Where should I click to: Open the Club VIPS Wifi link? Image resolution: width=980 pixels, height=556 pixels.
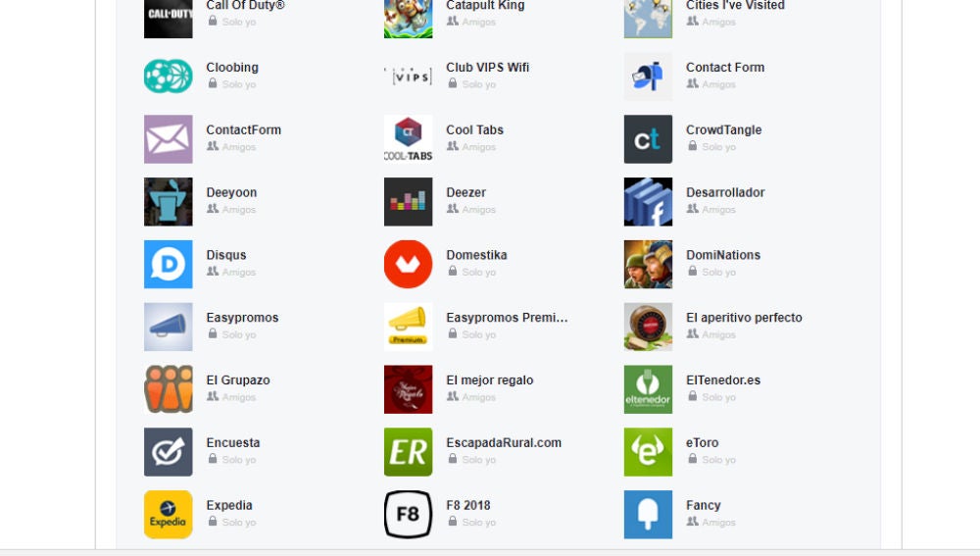coord(487,68)
